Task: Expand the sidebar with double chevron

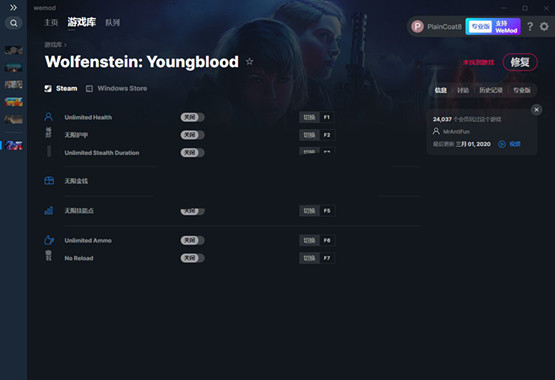Action: [13, 7]
